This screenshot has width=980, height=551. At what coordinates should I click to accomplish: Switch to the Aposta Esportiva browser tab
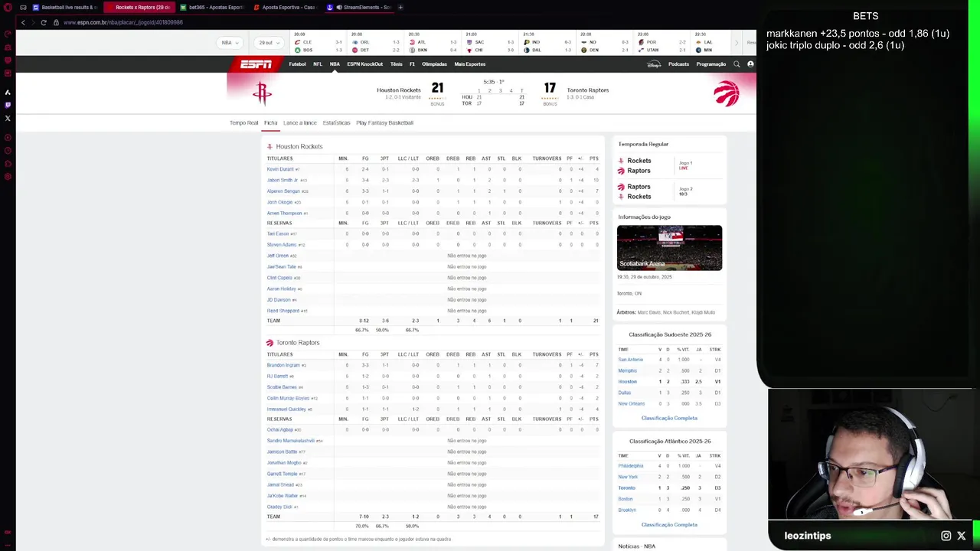coord(285,7)
